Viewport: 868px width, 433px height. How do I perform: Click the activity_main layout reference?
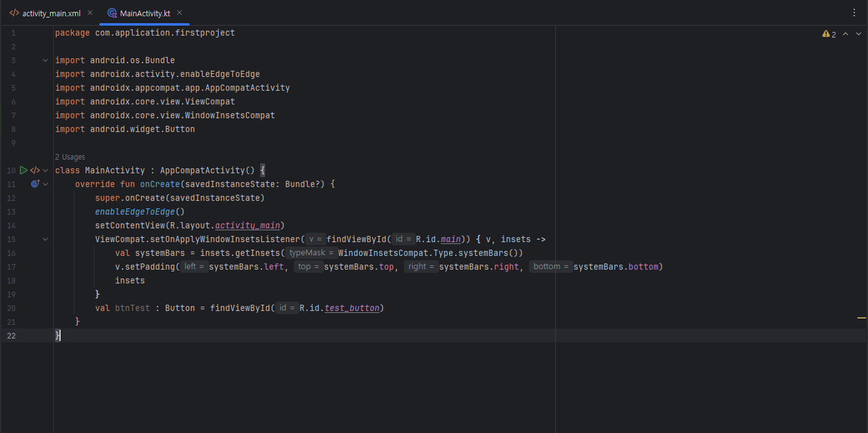248,225
